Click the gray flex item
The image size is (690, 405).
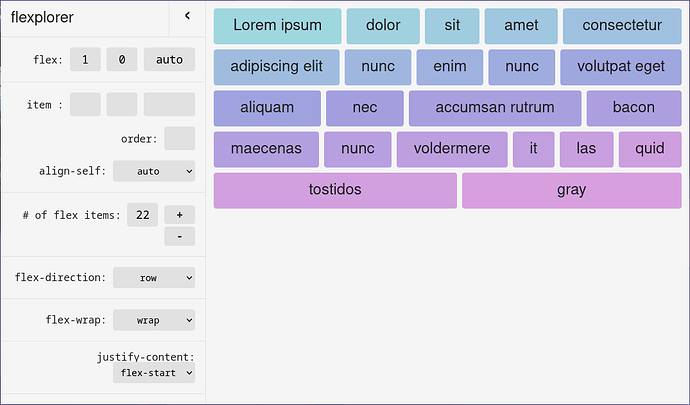point(571,190)
